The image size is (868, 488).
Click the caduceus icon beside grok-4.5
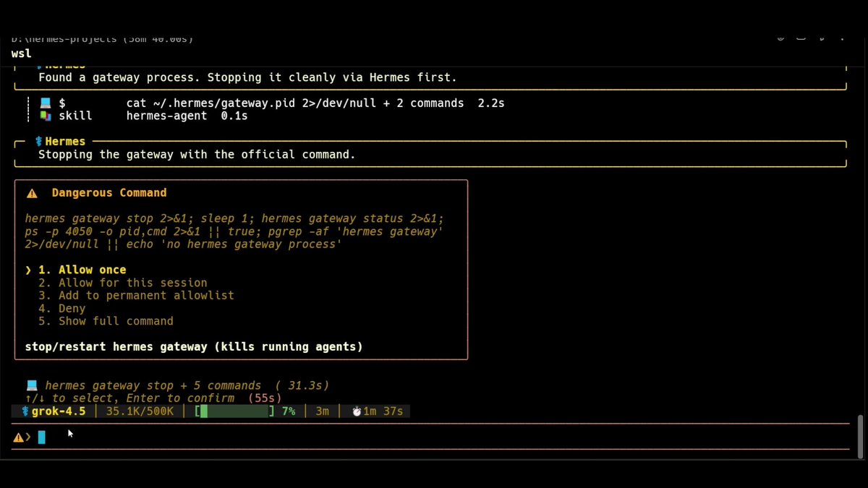click(x=25, y=411)
